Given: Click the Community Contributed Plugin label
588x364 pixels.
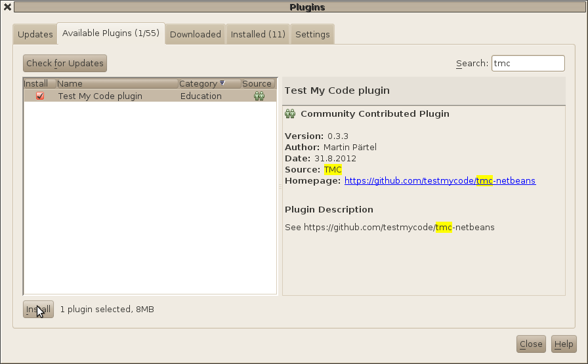Looking at the screenshot, I should [375, 113].
